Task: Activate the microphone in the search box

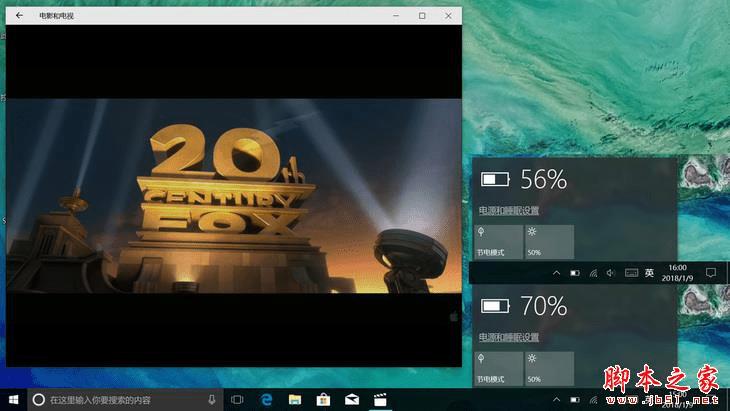Action: pyautogui.click(x=212, y=399)
